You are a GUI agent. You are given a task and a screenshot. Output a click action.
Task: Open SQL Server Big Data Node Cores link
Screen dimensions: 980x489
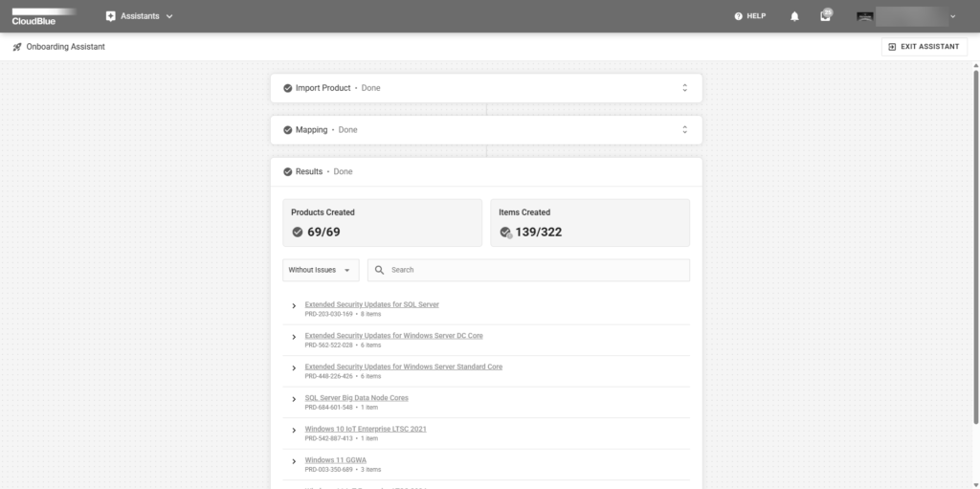tap(356, 398)
